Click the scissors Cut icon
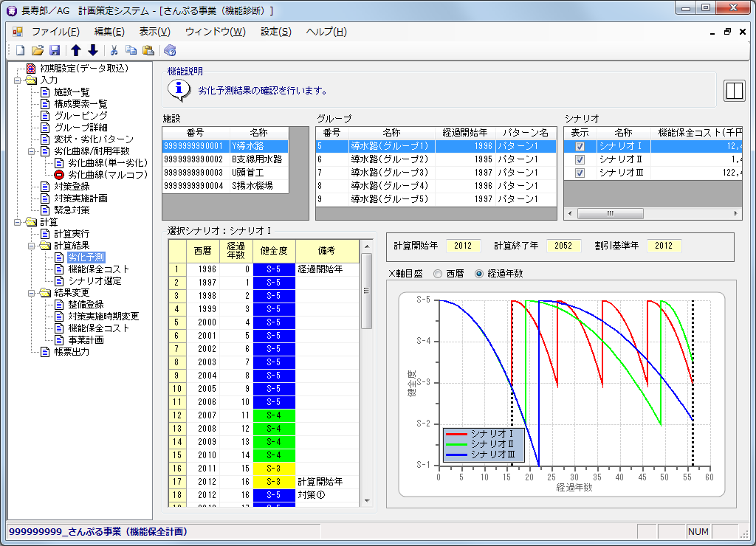The image size is (756, 546). point(114,50)
